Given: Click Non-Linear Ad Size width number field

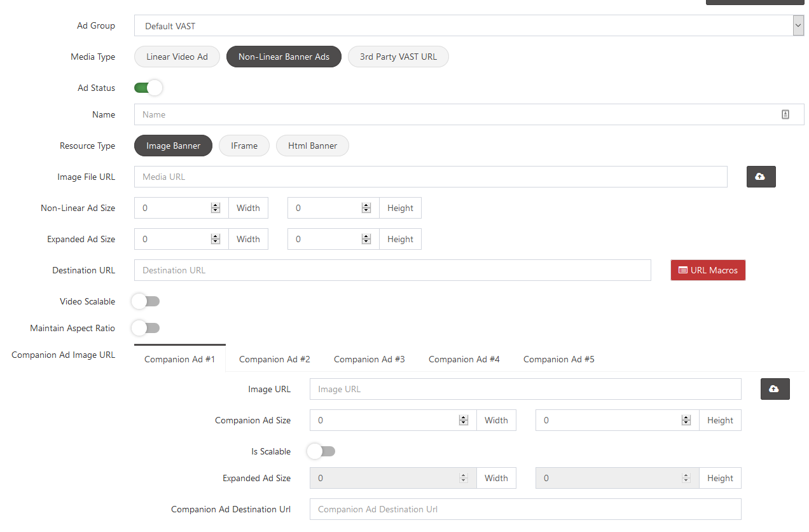Looking at the screenshot, I should click(x=181, y=208).
